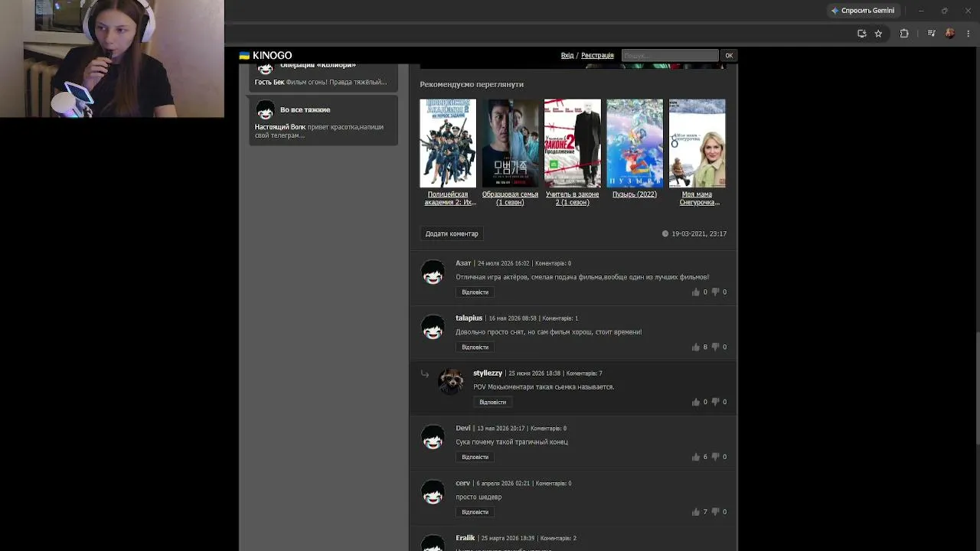Open the talapius username
The image size is (980, 551).
469,318
